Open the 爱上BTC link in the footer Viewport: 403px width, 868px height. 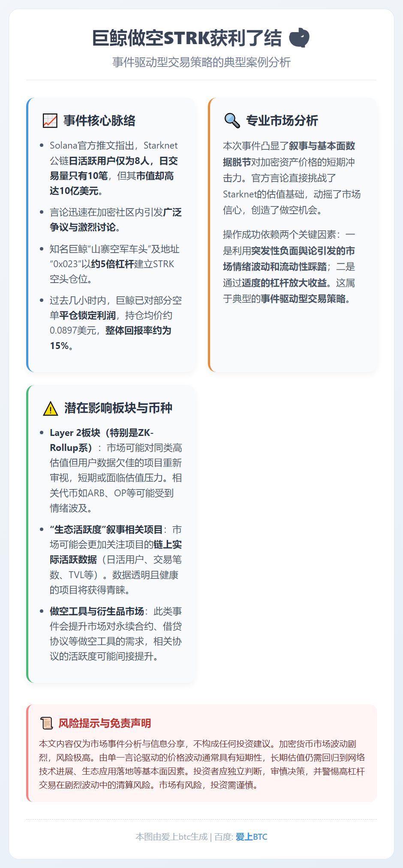tap(252, 837)
